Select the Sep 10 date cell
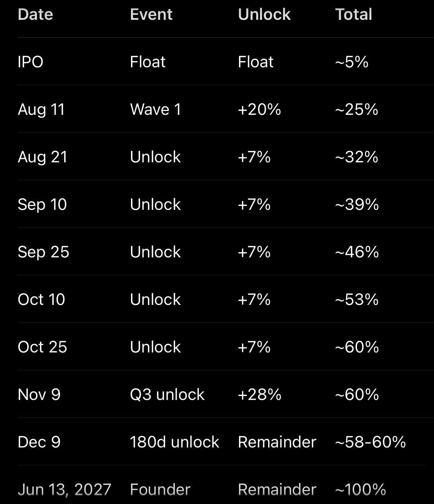 pos(42,204)
